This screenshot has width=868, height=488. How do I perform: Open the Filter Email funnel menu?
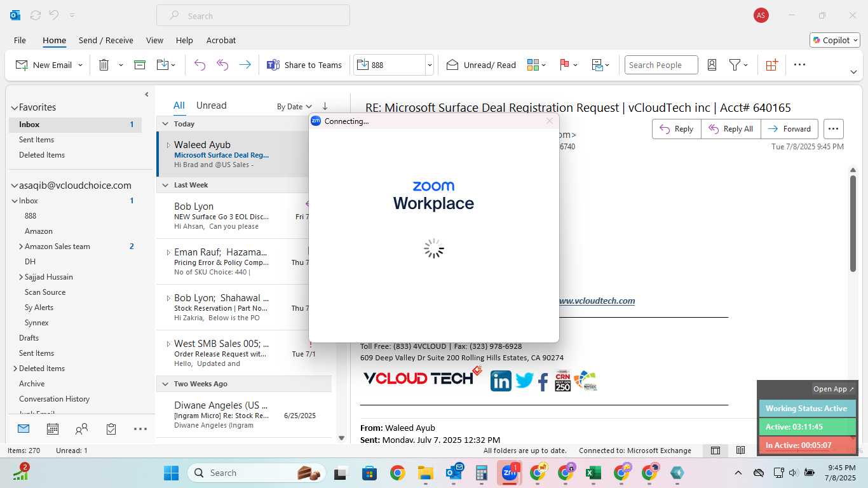point(738,65)
